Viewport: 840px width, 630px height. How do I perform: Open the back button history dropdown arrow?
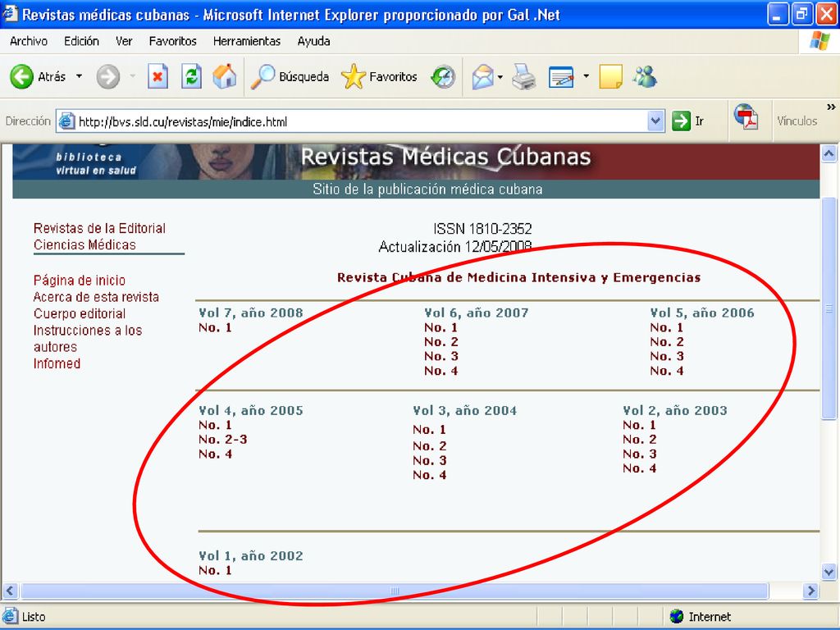80,76
